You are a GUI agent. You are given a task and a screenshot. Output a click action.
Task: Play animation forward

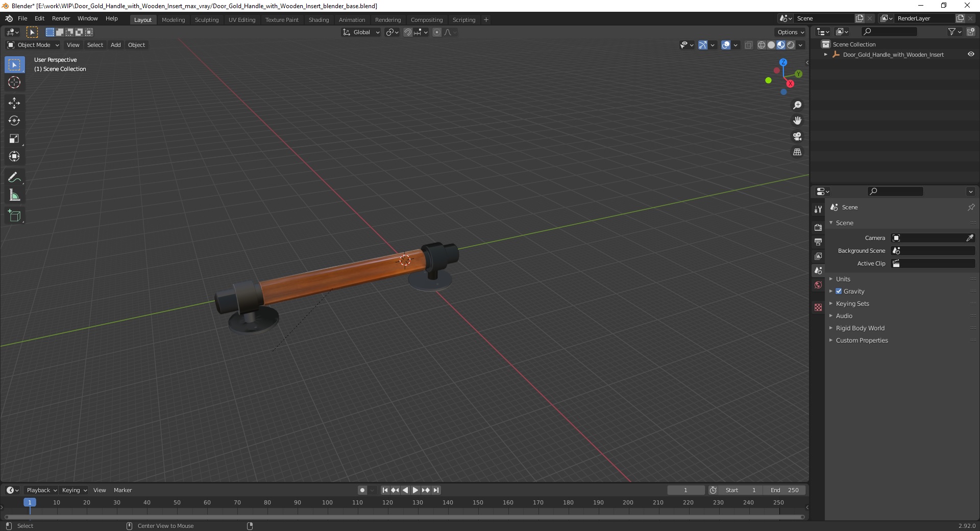tap(415, 490)
